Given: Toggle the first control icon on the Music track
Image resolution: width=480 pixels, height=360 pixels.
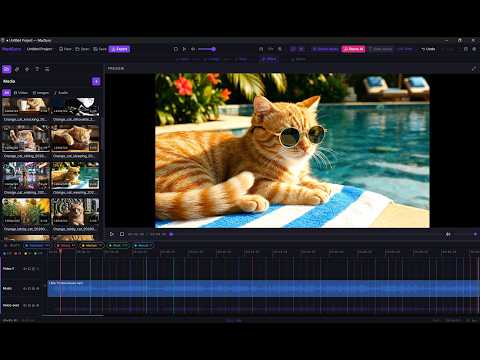Looking at the screenshot, I should tap(25, 289).
